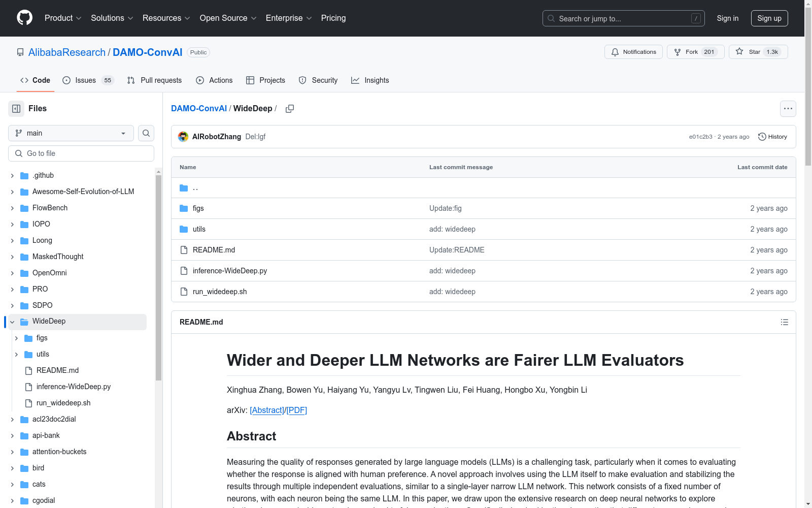The height and width of the screenshot is (508, 812).
Task: Open the AlibabaResearch owner link
Action: (x=67, y=52)
